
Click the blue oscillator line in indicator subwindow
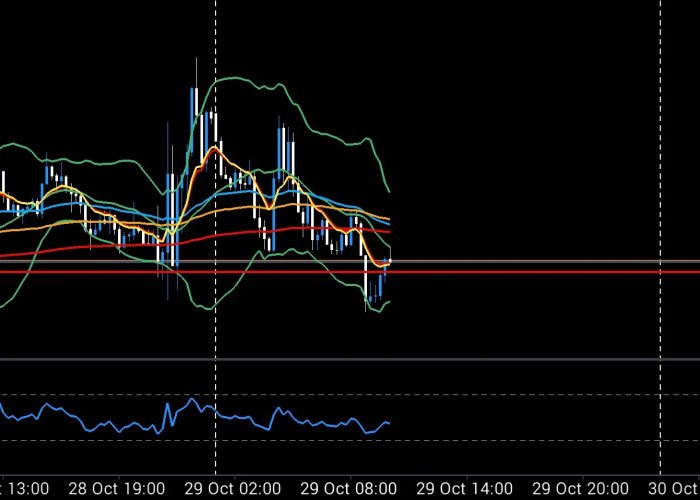(195, 416)
